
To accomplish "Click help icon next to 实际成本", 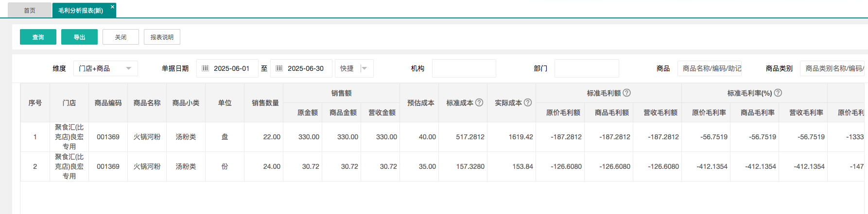I will click(x=528, y=102).
